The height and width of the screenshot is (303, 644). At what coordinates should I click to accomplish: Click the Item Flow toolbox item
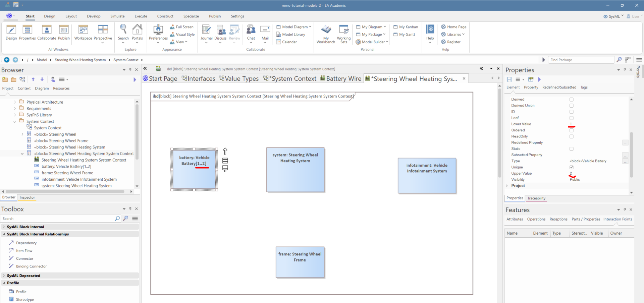pos(24,251)
